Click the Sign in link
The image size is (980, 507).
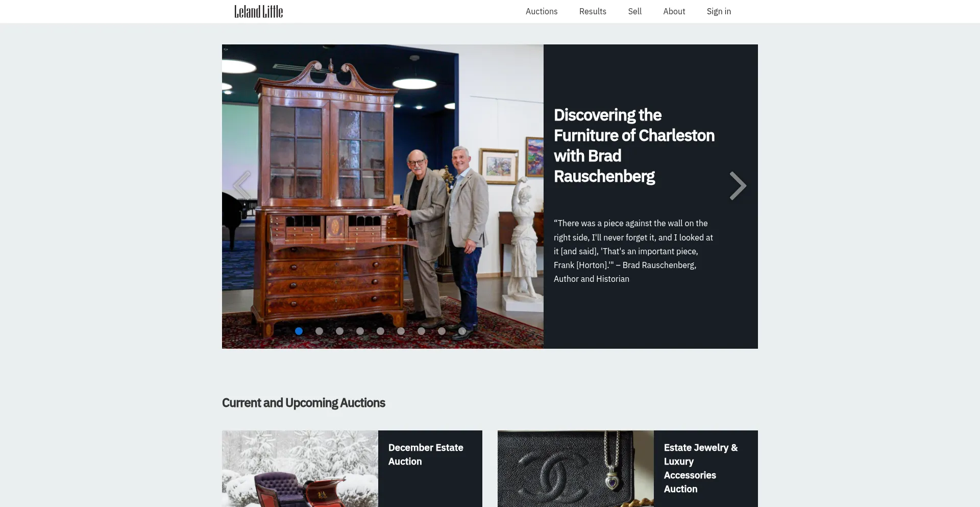(719, 11)
